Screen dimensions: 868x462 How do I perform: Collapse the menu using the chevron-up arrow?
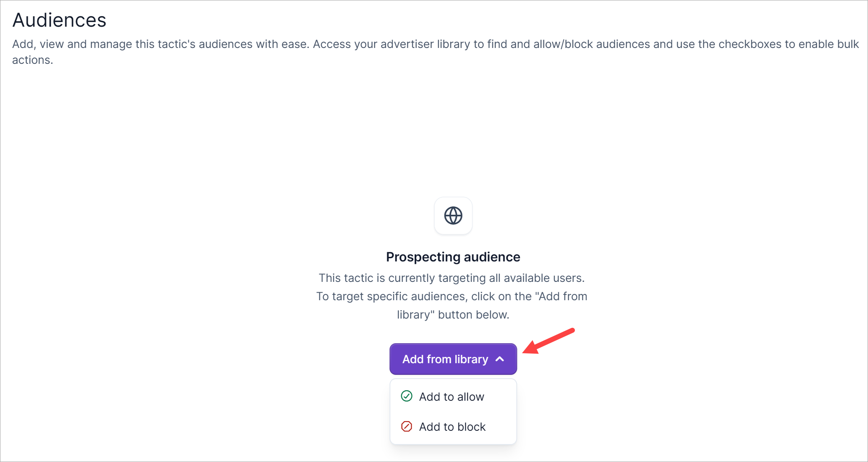coord(500,359)
